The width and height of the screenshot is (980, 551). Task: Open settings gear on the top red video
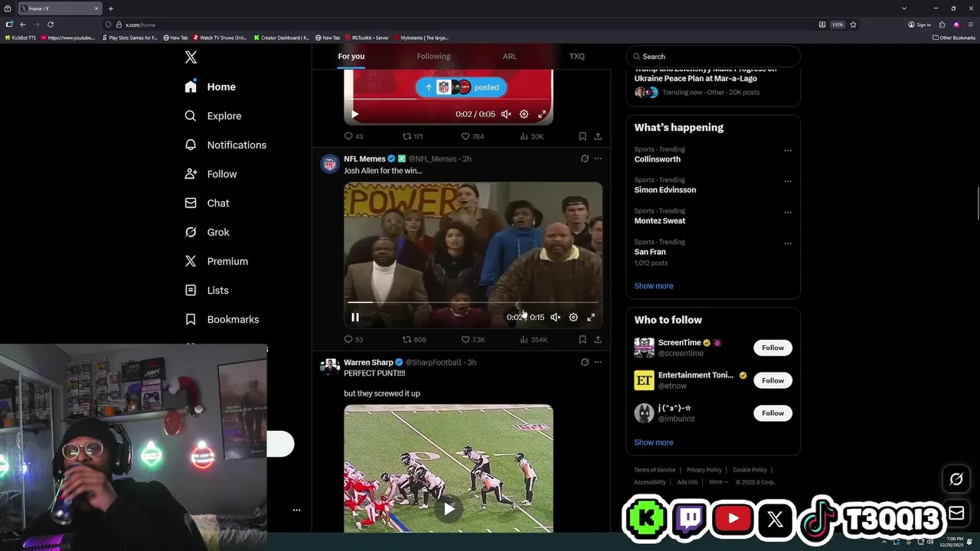coord(524,114)
